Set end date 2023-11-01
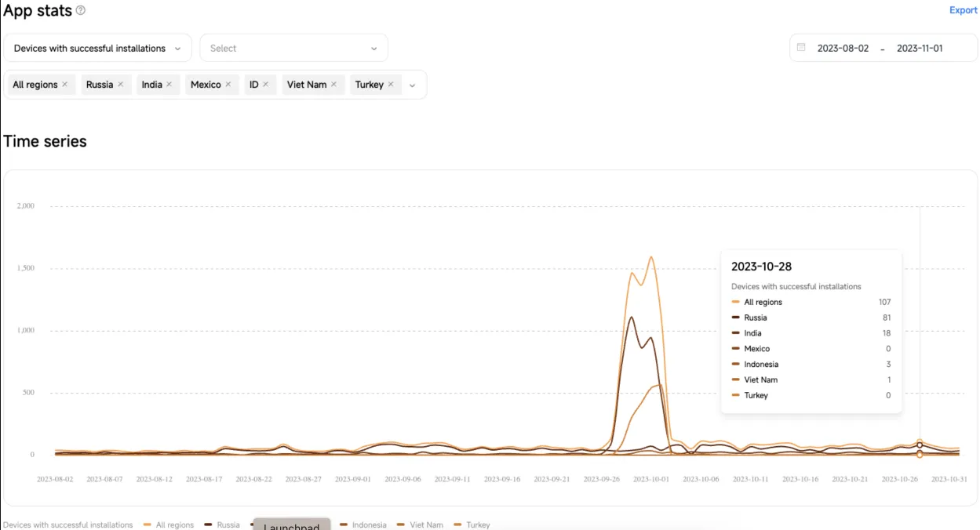This screenshot has height=530, width=980. (x=920, y=48)
